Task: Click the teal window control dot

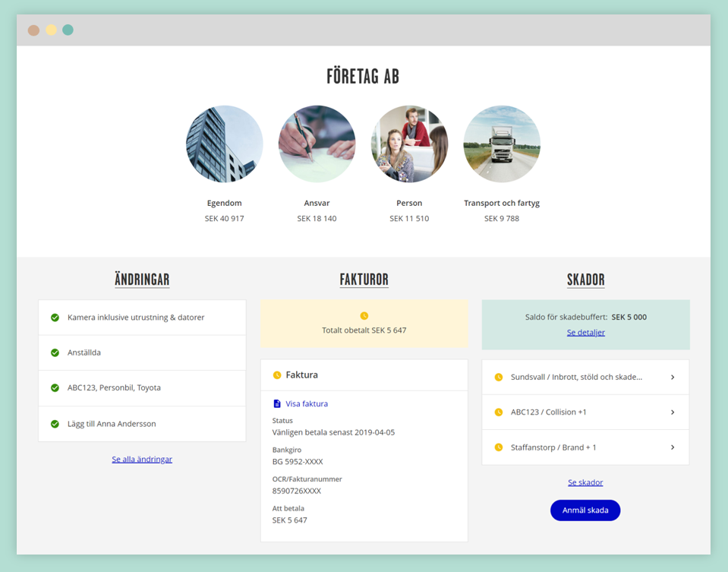Action: 68,30
